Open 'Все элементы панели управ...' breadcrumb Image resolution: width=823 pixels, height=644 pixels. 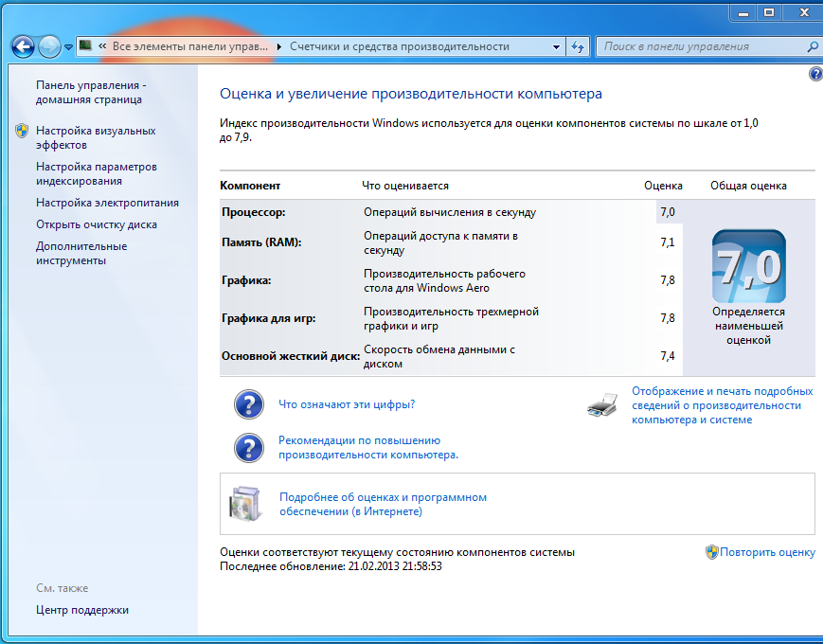click(190, 46)
